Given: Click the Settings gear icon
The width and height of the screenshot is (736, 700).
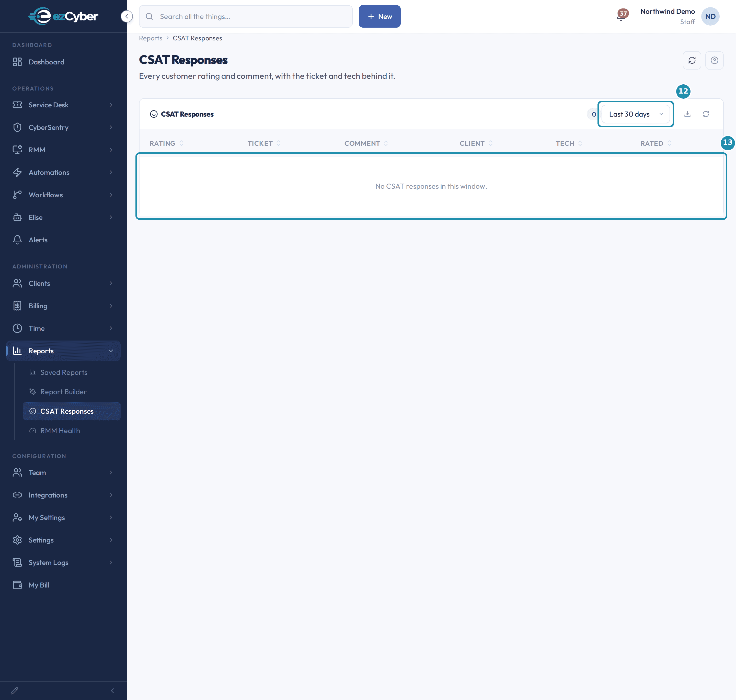Looking at the screenshot, I should (x=17, y=540).
